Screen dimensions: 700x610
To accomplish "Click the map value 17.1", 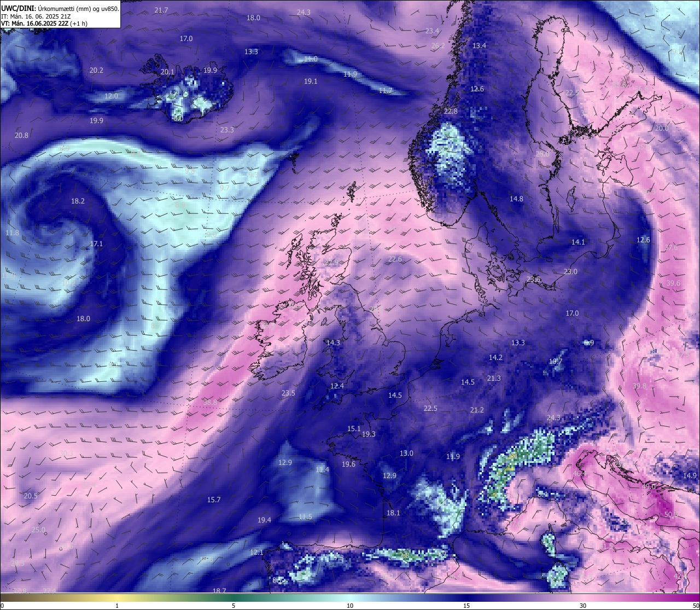I will tap(96, 243).
